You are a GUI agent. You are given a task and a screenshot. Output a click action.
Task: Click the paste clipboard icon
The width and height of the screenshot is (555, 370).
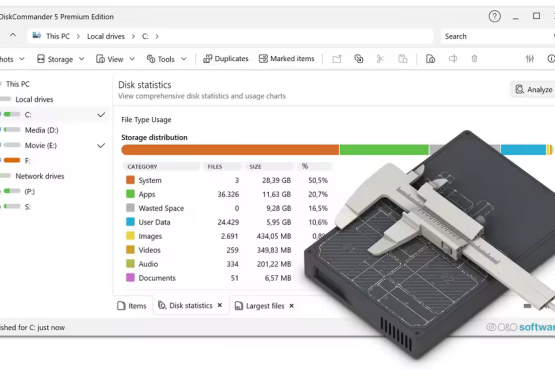pyautogui.click(x=403, y=59)
